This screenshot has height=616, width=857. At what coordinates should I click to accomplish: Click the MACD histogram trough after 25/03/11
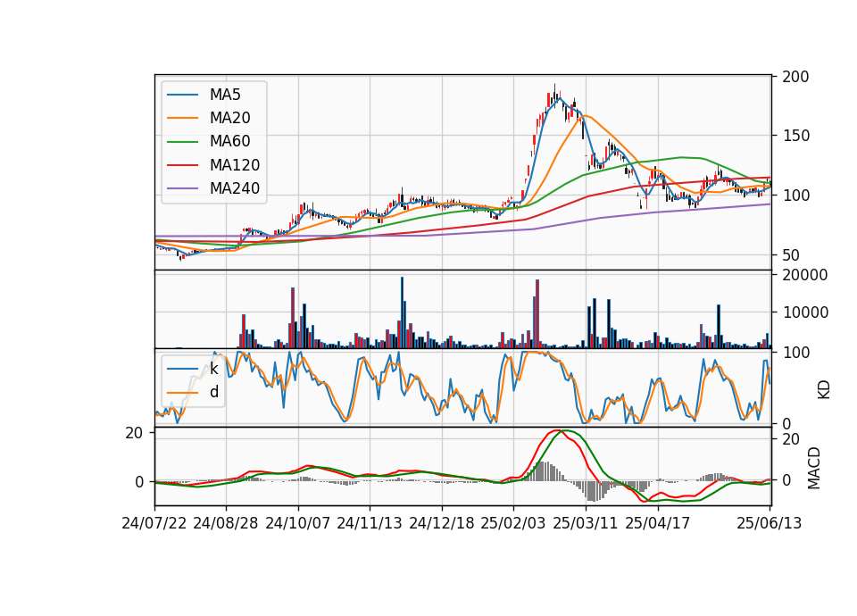coord(593,491)
